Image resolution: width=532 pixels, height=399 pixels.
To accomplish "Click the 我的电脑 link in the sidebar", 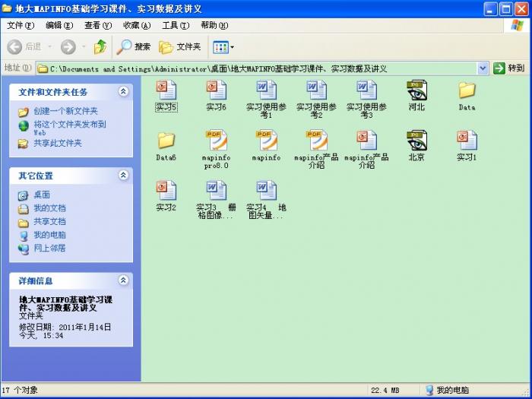I will 49,236.
